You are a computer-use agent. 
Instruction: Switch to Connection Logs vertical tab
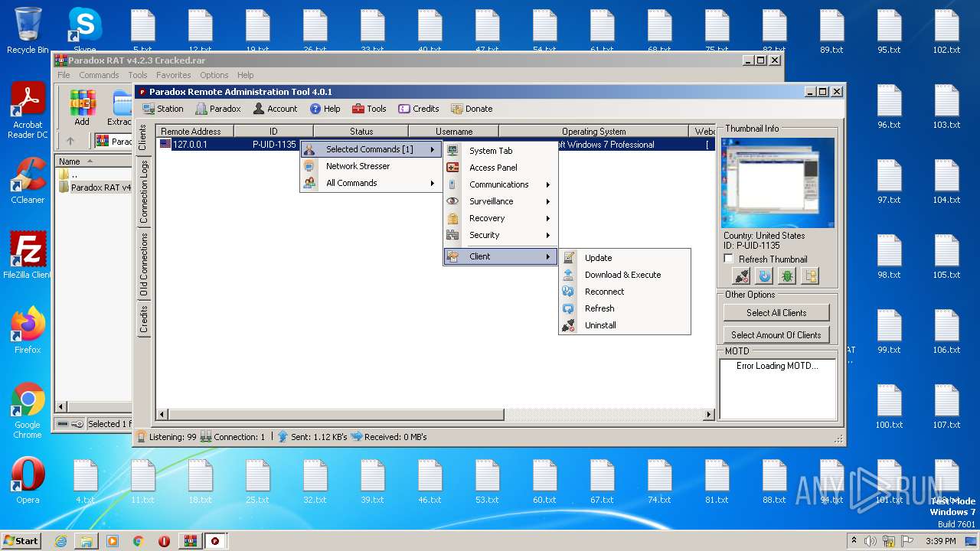point(142,191)
